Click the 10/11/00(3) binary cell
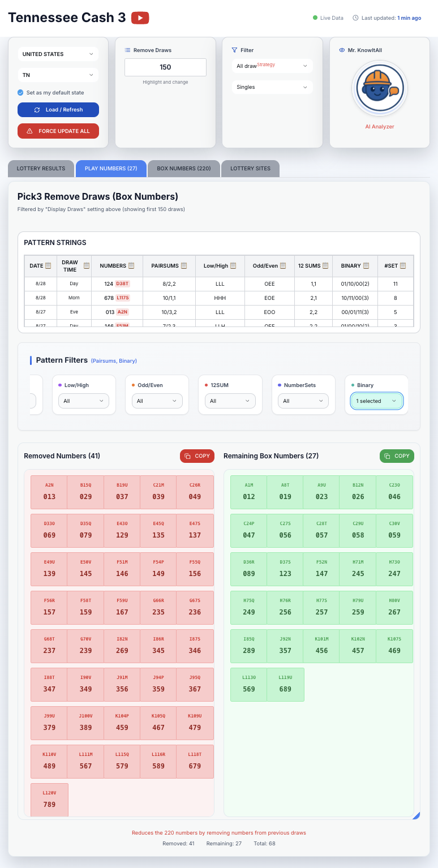438x868 pixels. (x=355, y=298)
